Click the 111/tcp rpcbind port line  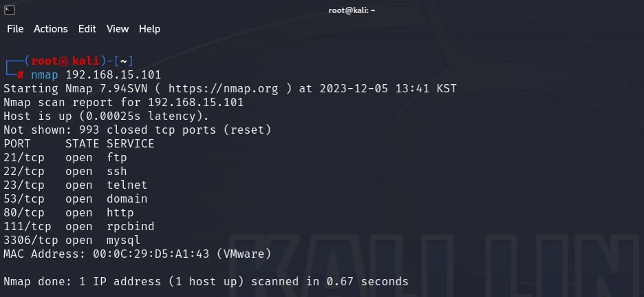click(x=79, y=226)
